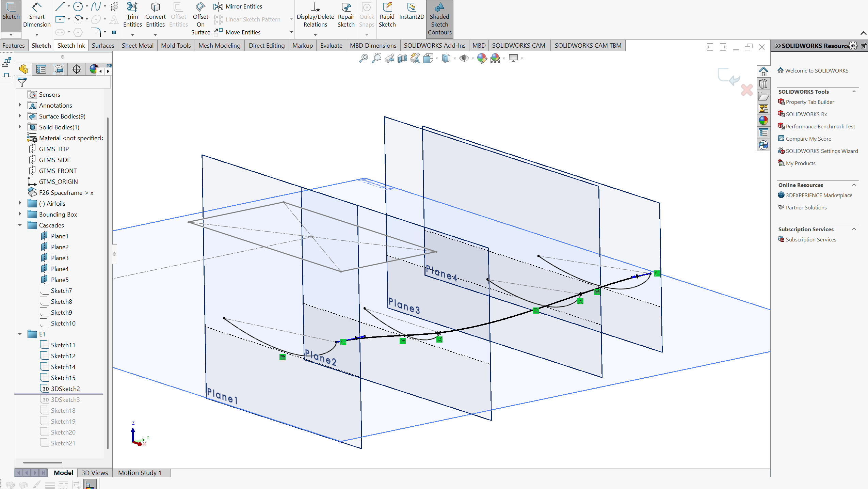Click the Design Library side-panel icon
Viewport: 868px width, 489px height.
(763, 84)
